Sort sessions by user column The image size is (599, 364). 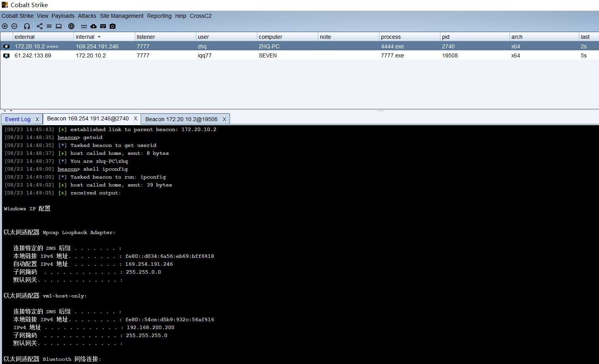click(226, 37)
